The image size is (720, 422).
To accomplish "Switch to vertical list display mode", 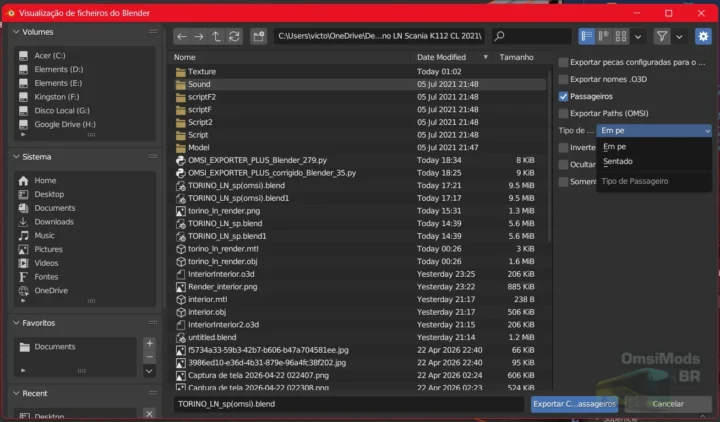I will [x=587, y=36].
